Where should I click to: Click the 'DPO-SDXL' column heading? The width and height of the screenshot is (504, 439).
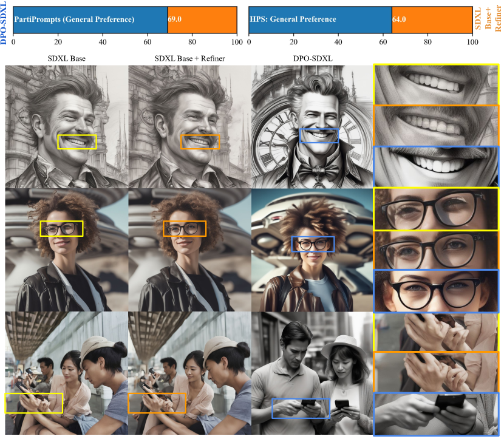[x=313, y=58]
